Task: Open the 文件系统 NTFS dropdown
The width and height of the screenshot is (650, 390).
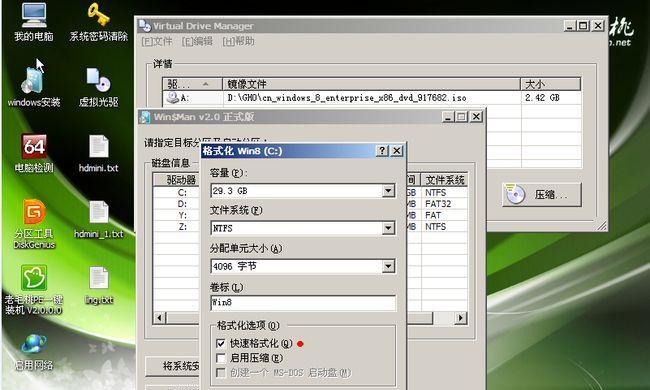Action: (x=388, y=228)
